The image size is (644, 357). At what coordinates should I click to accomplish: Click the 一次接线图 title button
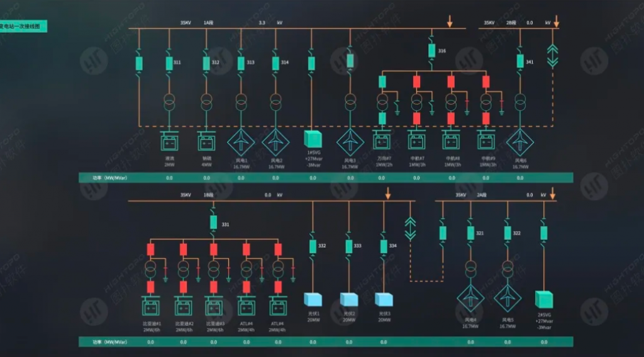tap(22, 26)
